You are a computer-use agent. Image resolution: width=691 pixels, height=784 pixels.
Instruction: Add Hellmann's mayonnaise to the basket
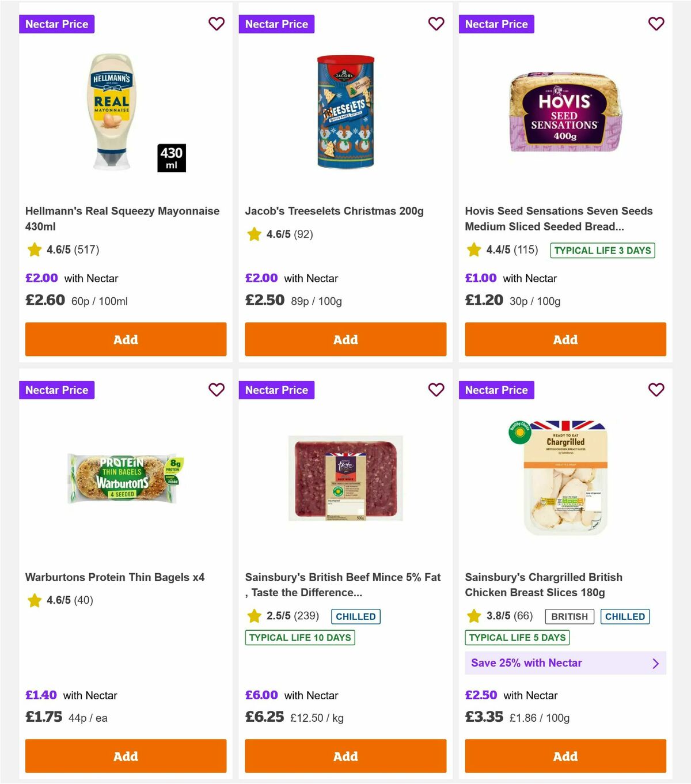pyautogui.click(x=126, y=339)
